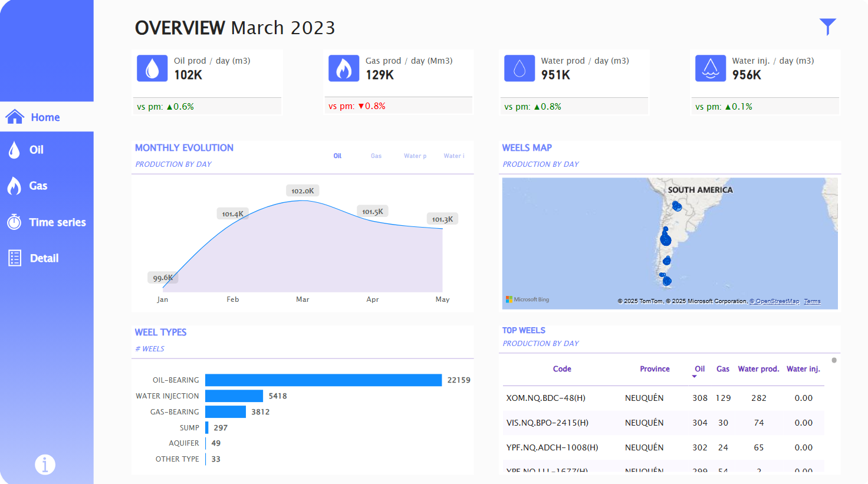Sort the table by the Oil column

[699, 368]
